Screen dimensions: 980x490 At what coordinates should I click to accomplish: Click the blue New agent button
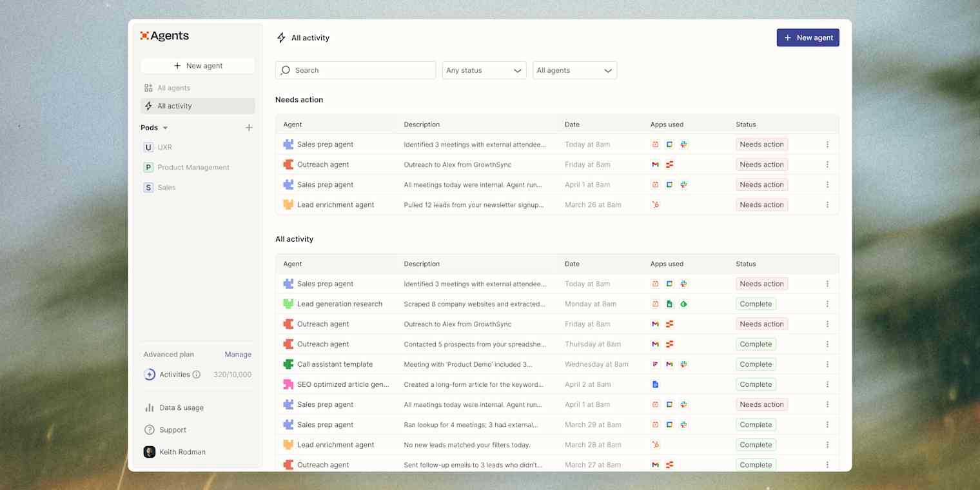click(808, 37)
